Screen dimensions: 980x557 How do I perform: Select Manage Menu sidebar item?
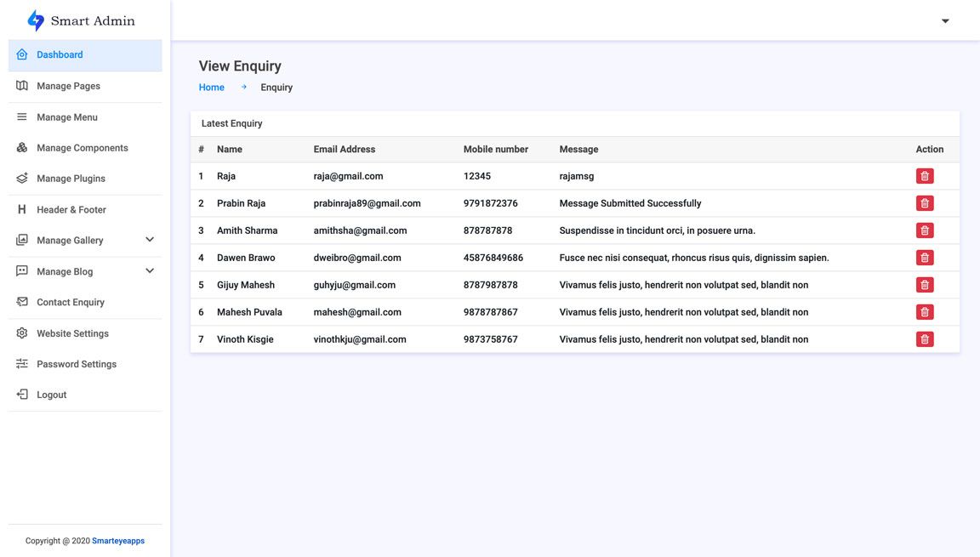(x=66, y=117)
